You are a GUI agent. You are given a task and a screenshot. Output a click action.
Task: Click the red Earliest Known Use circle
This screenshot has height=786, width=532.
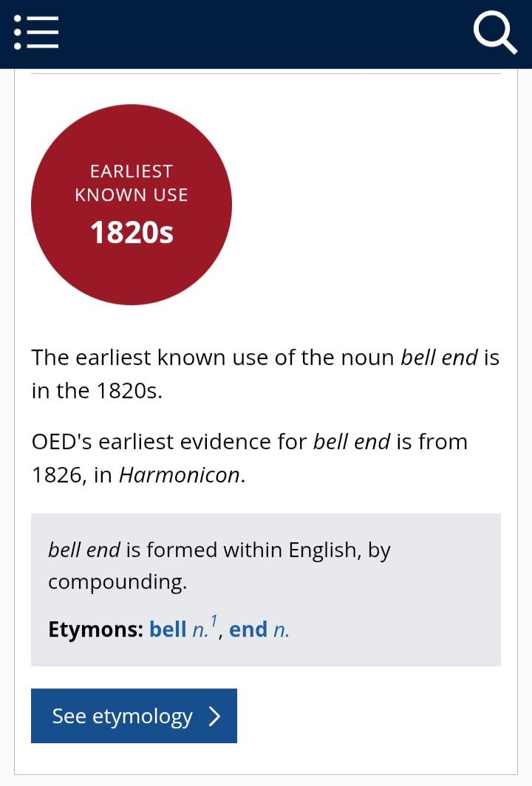pyautogui.click(x=132, y=273)
